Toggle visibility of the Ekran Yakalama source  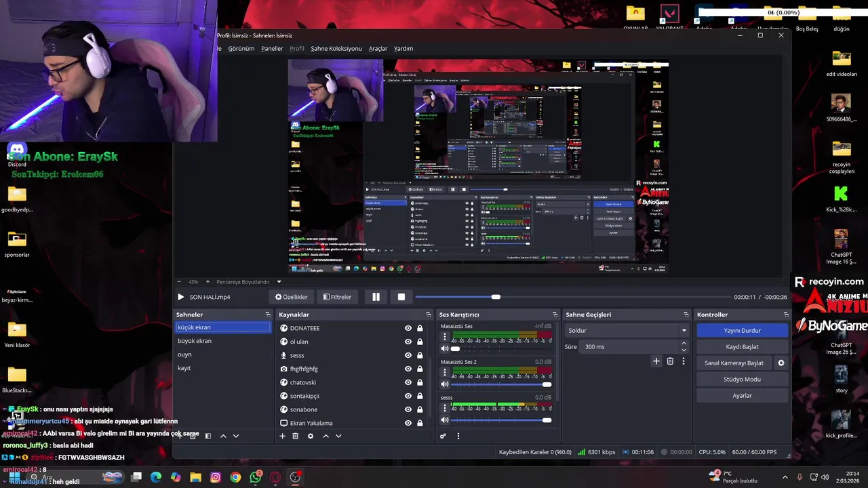(x=408, y=423)
